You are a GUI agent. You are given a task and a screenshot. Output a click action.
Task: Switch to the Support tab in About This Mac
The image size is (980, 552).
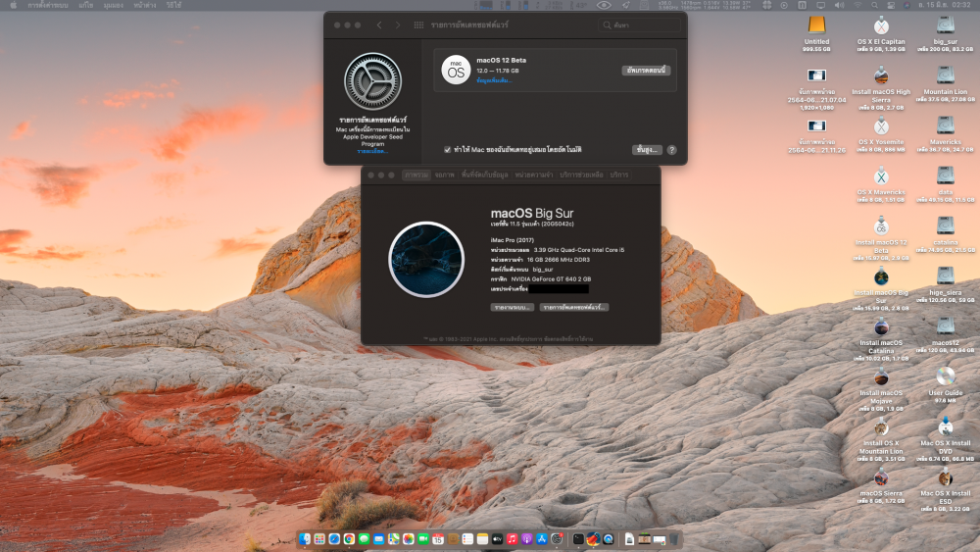[581, 176]
